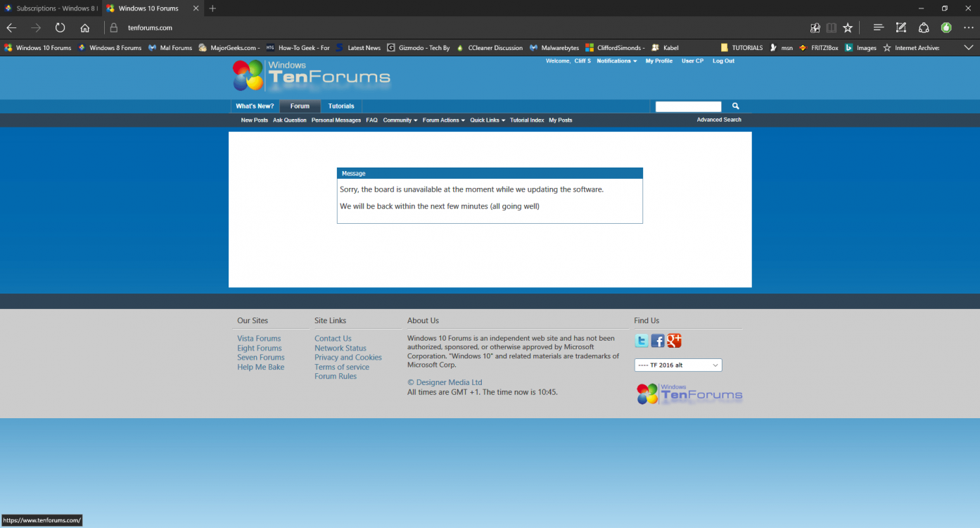This screenshot has width=980, height=528.
Task: Visit Vista Forums under Our Sites
Action: (259, 339)
